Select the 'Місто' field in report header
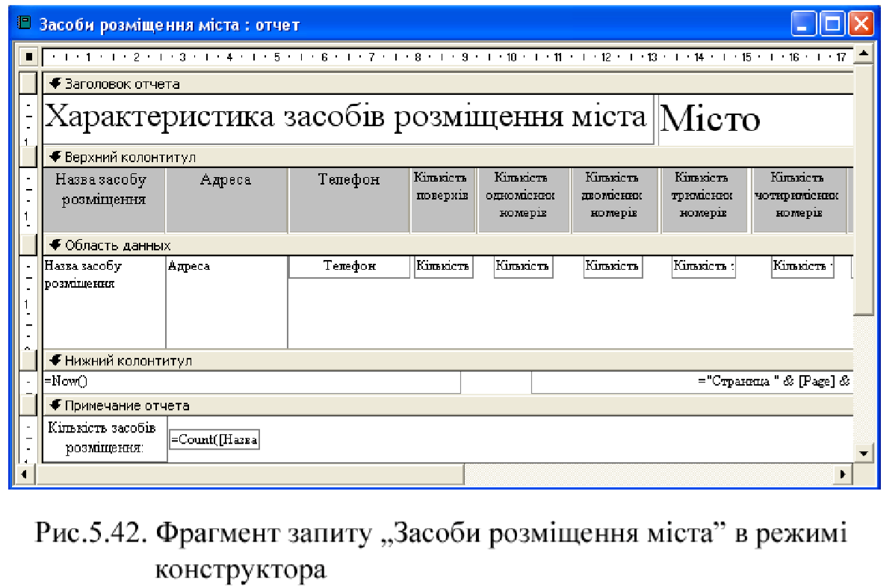The width and height of the screenshot is (881, 588). [x=755, y=120]
